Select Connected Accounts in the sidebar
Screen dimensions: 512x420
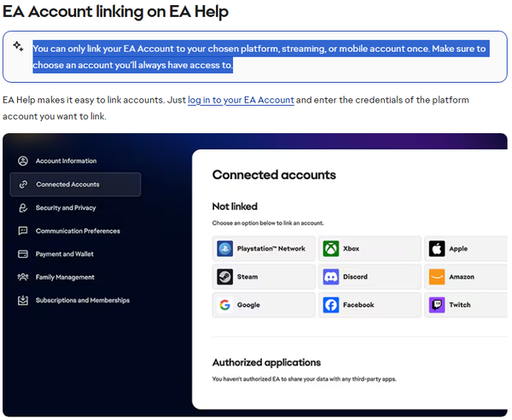tap(67, 184)
